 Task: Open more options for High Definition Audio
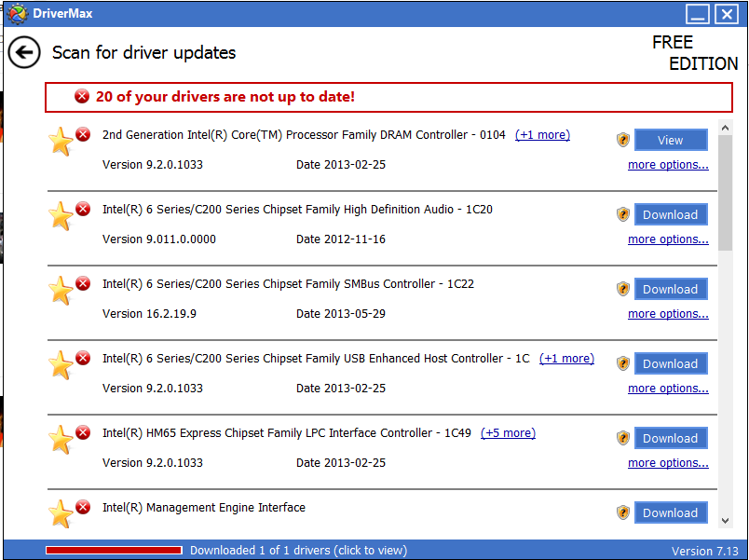point(668,239)
